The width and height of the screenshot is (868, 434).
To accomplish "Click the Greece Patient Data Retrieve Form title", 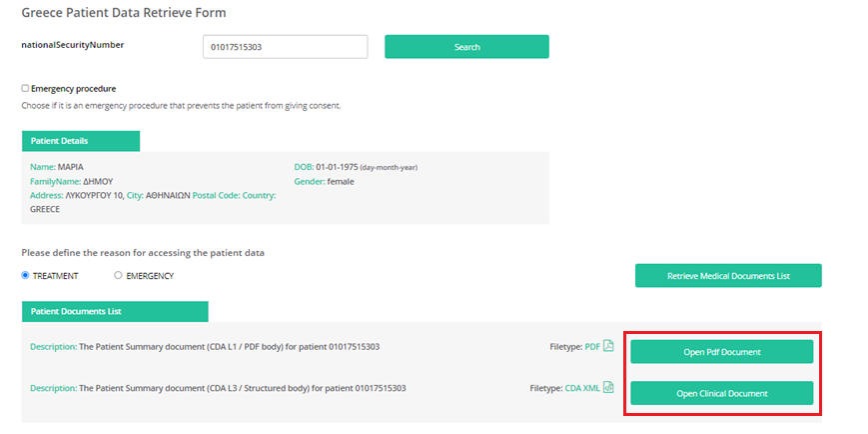I will (124, 13).
